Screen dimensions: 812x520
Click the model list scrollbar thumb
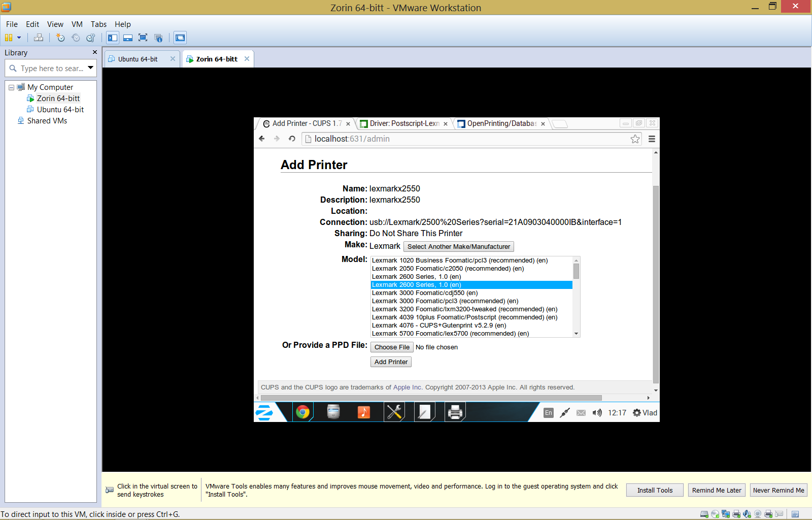[x=576, y=271]
